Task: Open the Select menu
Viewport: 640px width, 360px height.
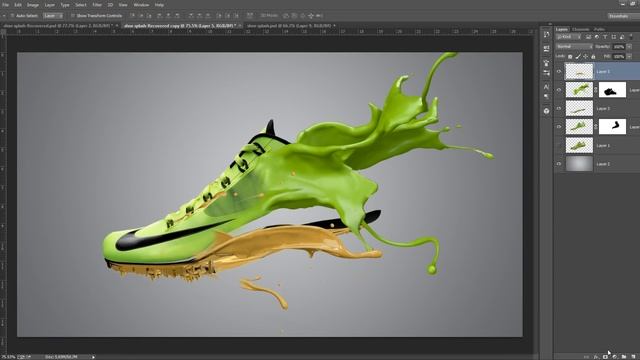Action: 80,5
